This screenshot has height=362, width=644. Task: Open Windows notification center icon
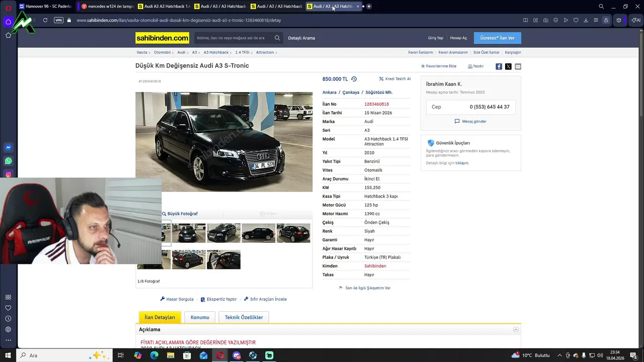click(x=633, y=355)
